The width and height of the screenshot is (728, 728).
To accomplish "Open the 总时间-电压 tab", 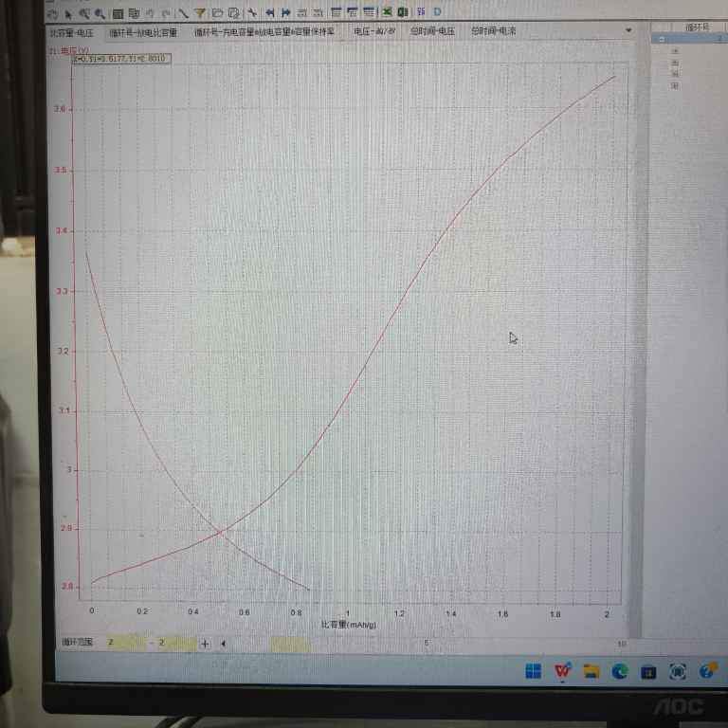I will [x=432, y=31].
